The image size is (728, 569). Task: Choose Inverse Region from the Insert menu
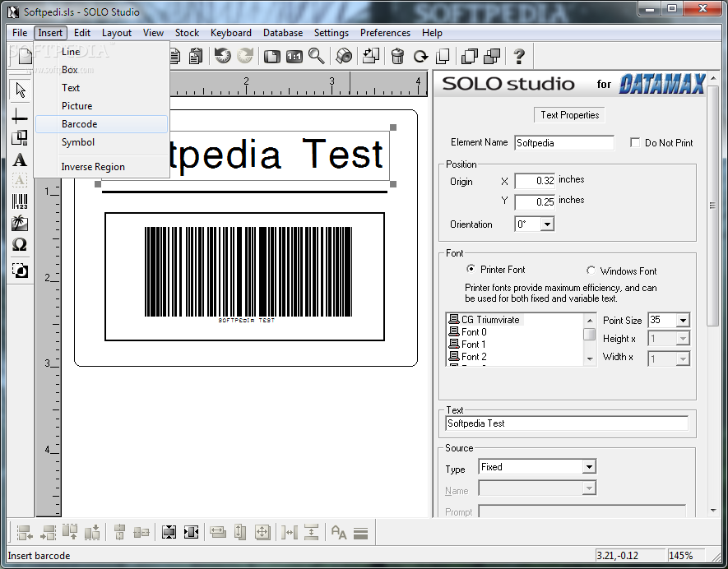point(101,167)
